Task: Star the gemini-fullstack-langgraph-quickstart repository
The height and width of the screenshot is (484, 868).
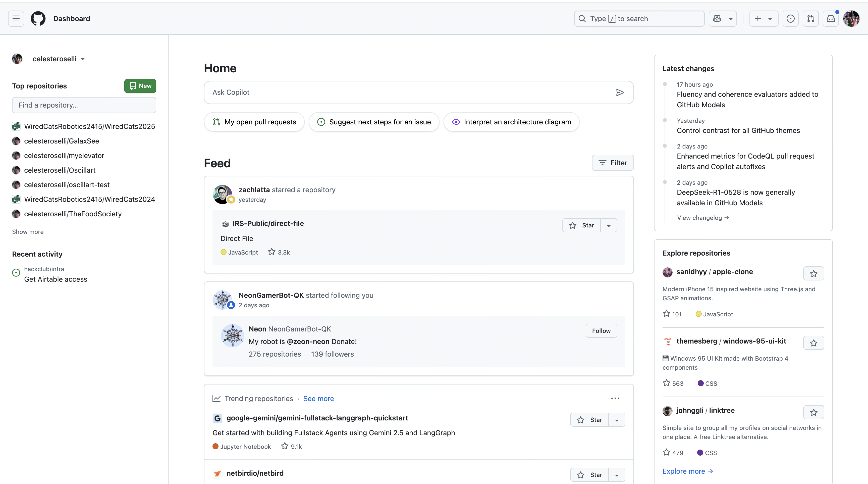Action: tap(589, 420)
